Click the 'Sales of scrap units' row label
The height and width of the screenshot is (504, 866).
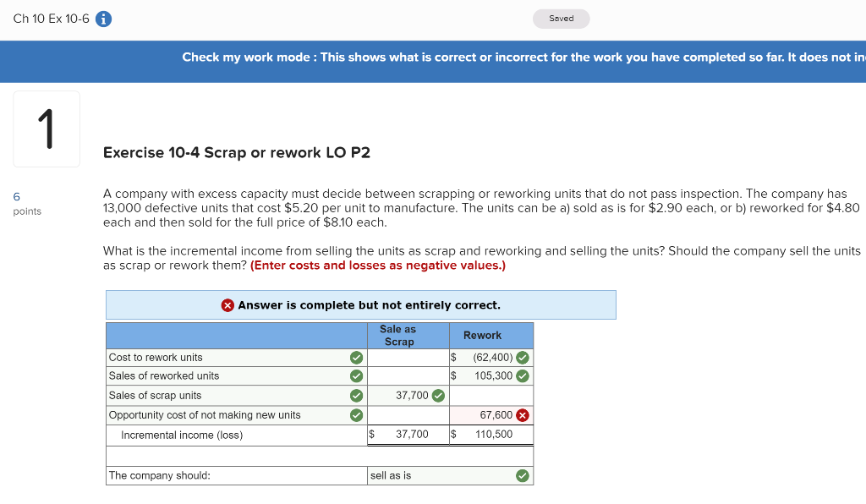click(x=156, y=396)
